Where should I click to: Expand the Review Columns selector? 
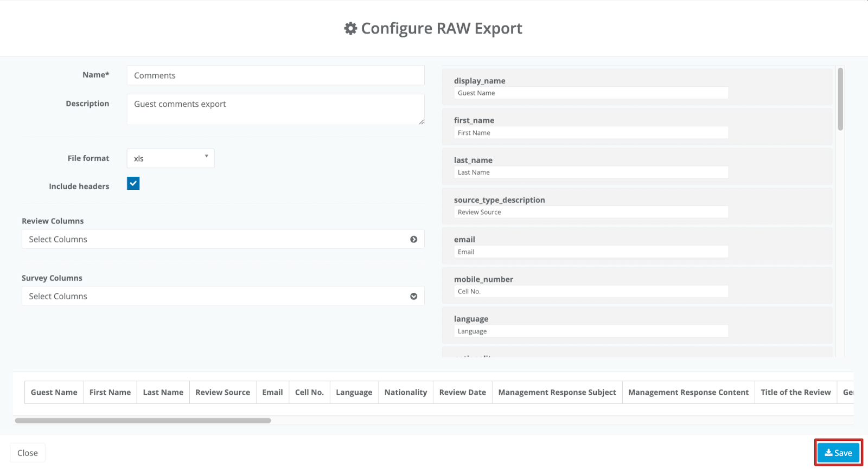223,239
